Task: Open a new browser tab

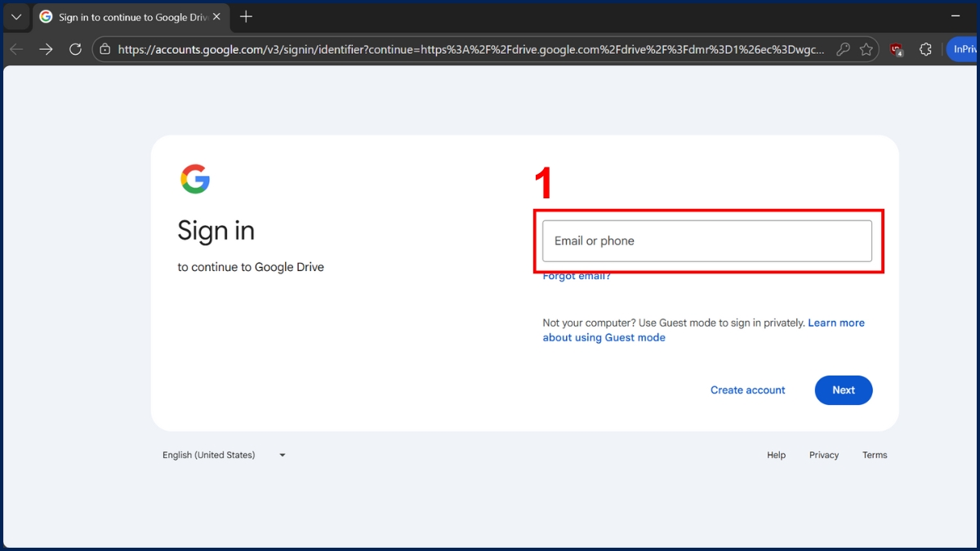Action: pyautogui.click(x=246, y=17)
